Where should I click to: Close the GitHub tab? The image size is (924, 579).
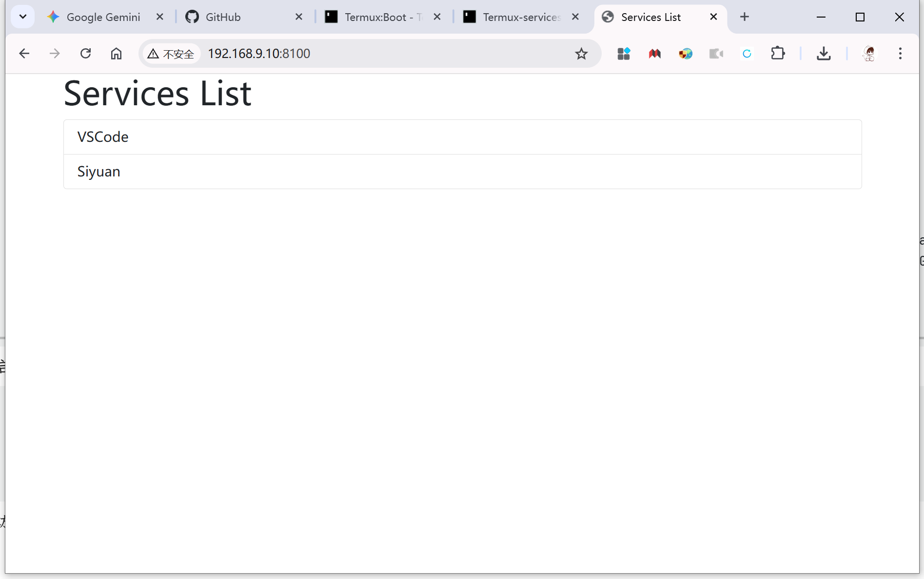299,17
